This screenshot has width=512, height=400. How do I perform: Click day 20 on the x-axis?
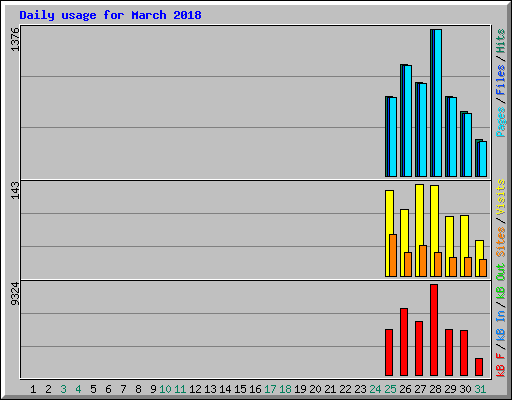tap(315, 389)
